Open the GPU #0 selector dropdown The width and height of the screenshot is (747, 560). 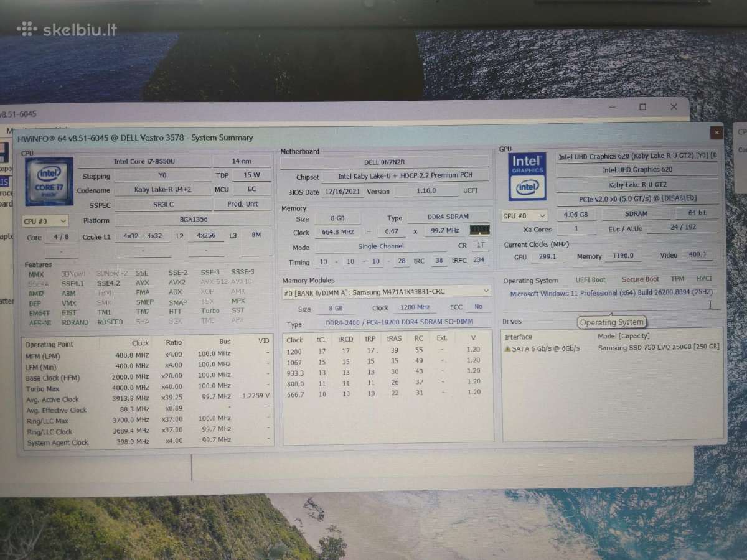pos(524,215)
